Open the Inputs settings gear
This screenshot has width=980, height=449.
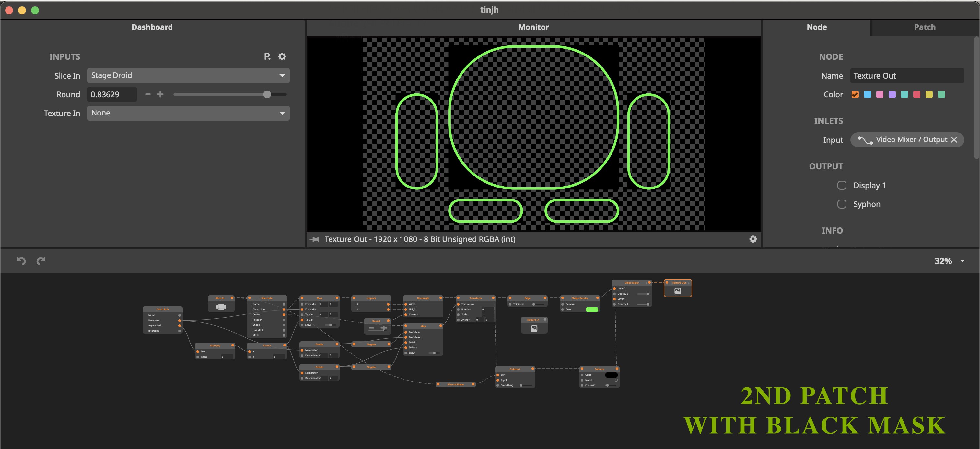[x=282, y=57]
